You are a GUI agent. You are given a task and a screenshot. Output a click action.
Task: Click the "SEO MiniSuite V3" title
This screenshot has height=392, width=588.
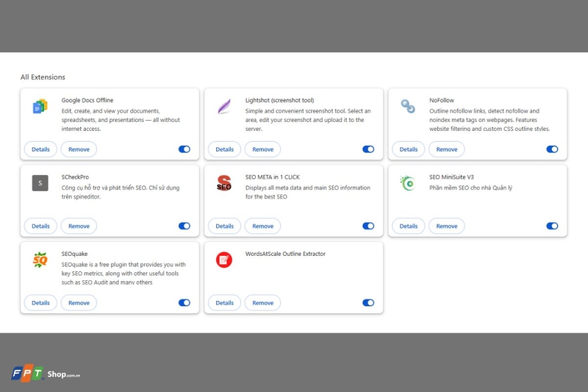(x=451, y=177)
